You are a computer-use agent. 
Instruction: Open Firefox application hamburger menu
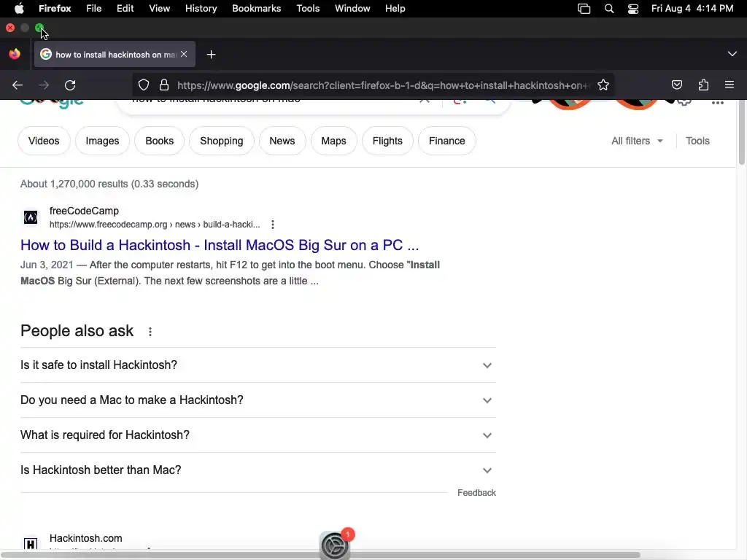(x=729, y=85)
